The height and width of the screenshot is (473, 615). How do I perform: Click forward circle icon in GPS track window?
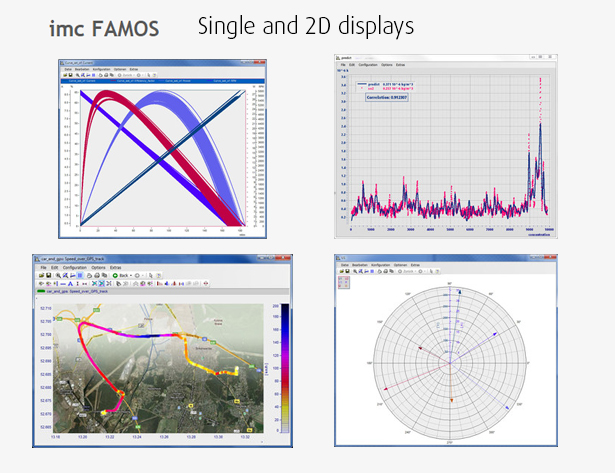pos(137,275)
